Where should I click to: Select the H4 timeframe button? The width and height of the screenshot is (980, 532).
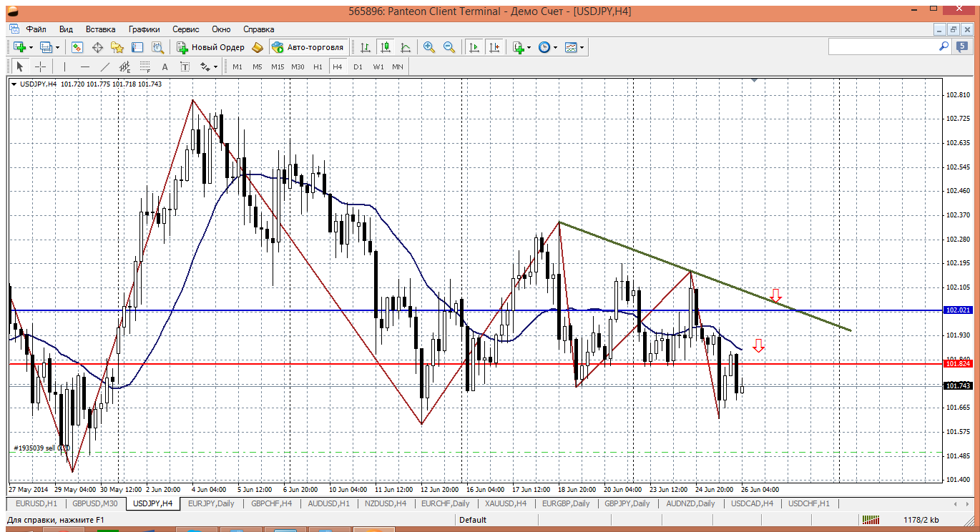pyautogui.click(x=338, y=66)
